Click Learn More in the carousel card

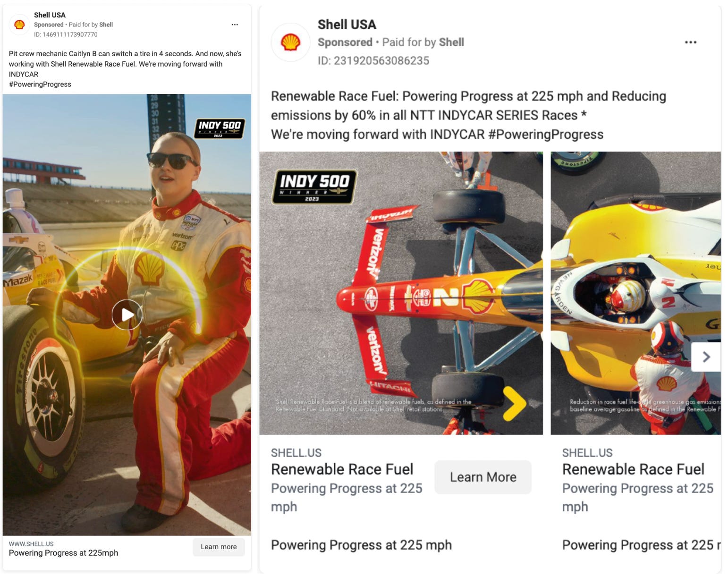(483, 477)
